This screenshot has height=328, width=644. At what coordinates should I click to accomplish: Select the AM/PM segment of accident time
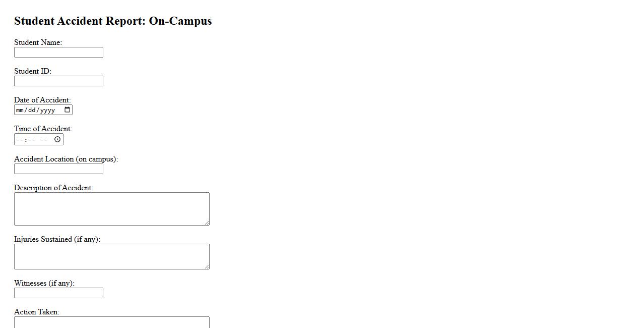tap(44, 140)
